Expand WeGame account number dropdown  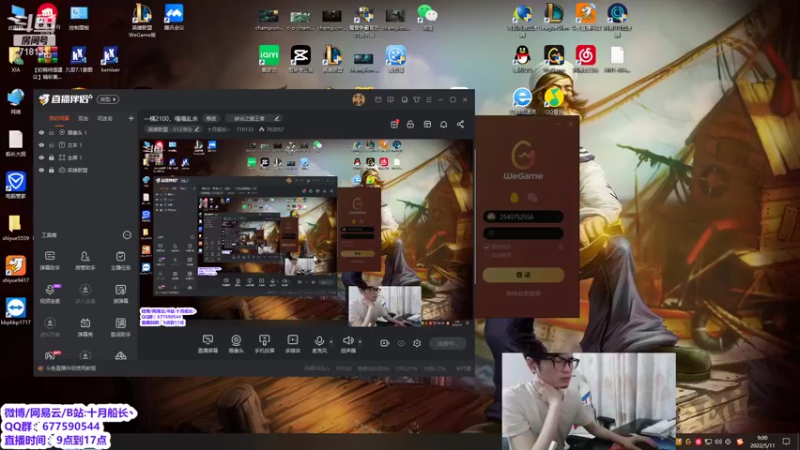coord(557,217)
